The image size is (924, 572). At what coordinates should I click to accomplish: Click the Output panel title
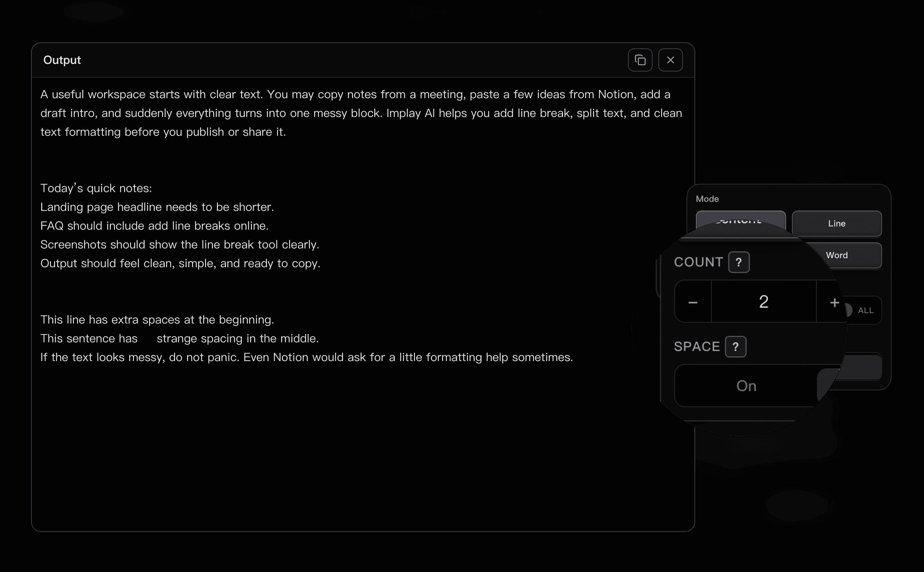pos(62,60)
